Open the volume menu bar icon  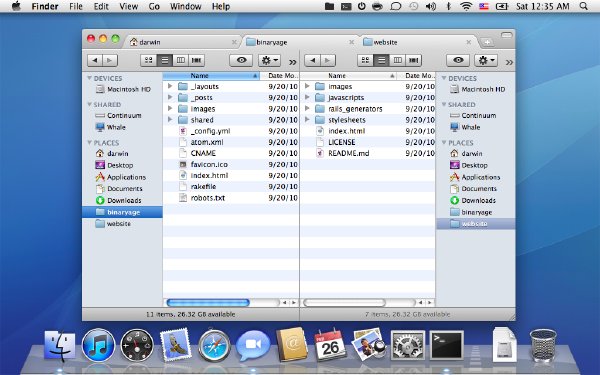pos(431,6)
